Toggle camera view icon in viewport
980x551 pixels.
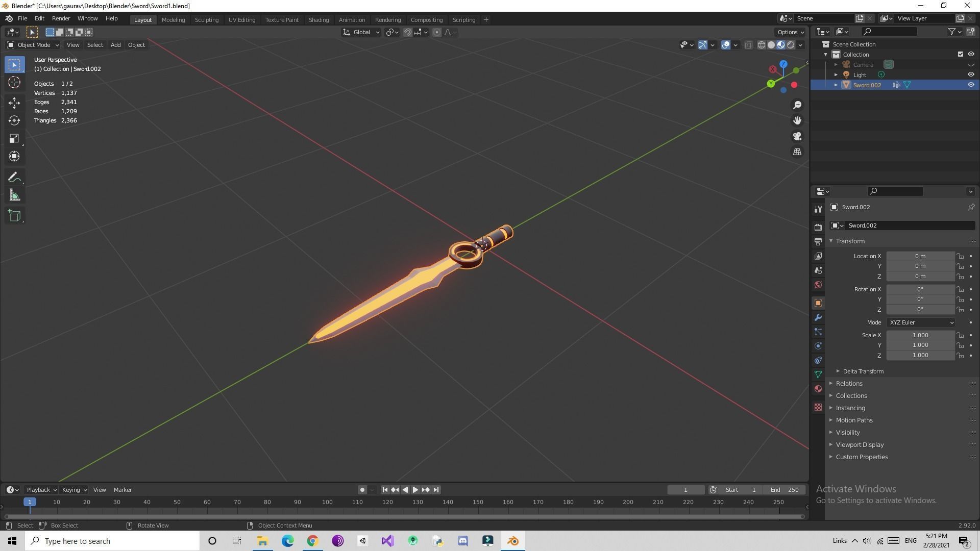click(797, 136)
